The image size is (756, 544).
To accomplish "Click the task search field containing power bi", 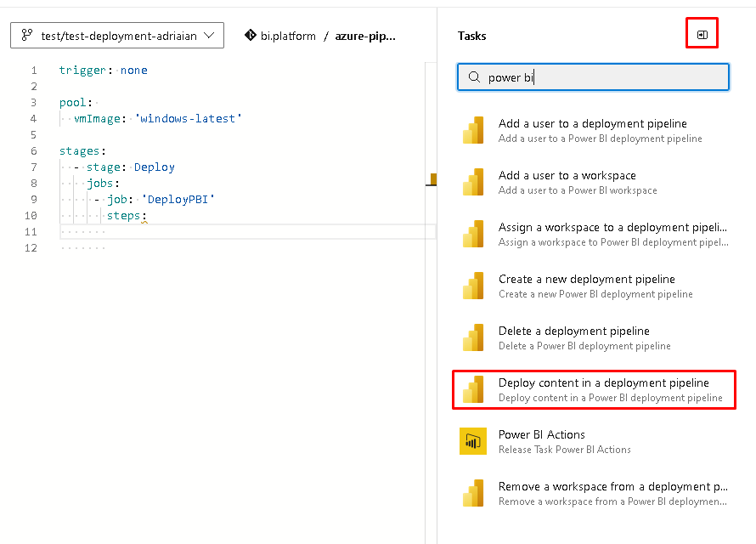I will tap(603, 77).
